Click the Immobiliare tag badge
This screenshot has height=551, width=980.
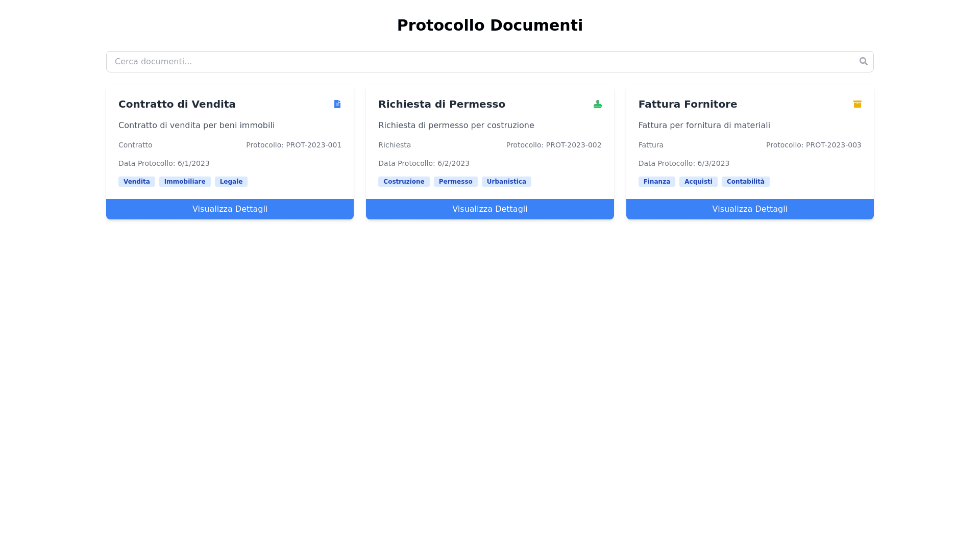[185, 182]
